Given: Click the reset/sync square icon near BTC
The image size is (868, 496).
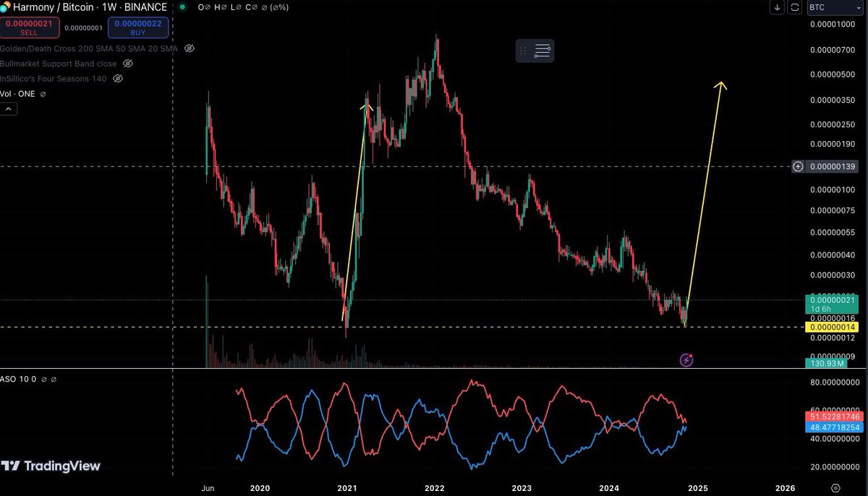Looking at the screenshot, I should pyautogui.click(x=795, y=7).
